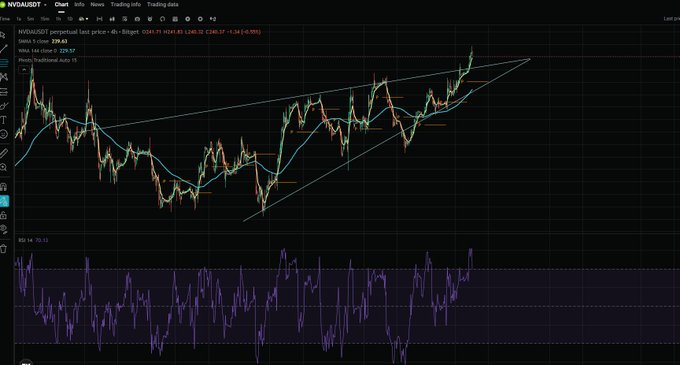Delete drawings with the trash icon
Viewport: 680px width, 365px height.
3,249
